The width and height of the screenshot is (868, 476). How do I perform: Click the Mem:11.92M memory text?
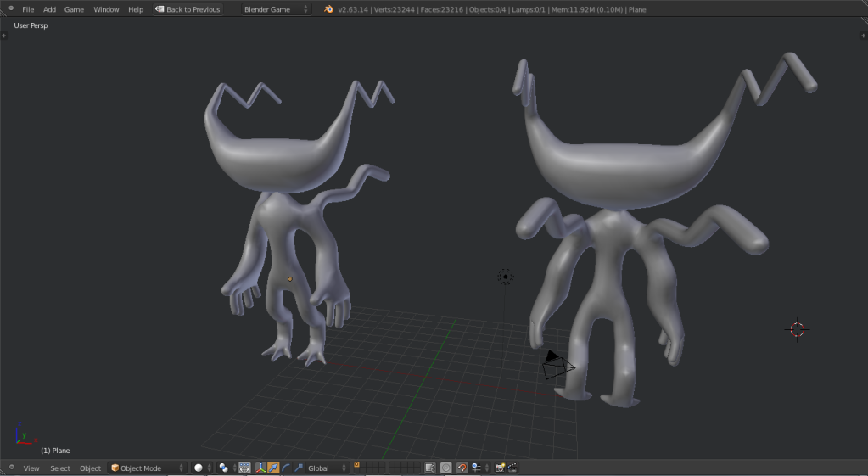coord(587,9)
